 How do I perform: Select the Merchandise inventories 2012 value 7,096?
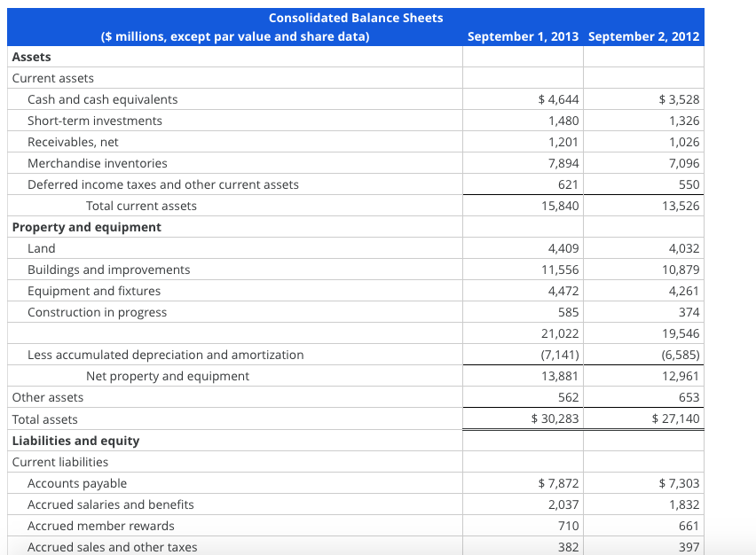coord(684,163)
